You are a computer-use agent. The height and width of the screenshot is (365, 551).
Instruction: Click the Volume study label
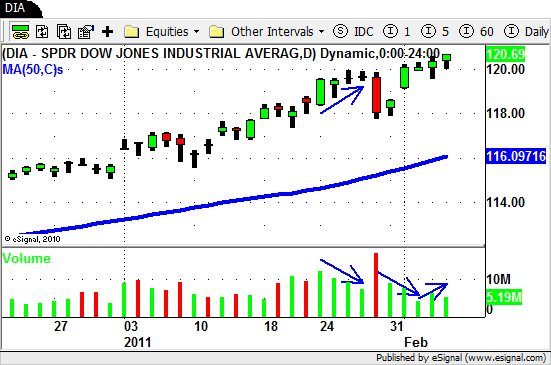click(27, 259)
